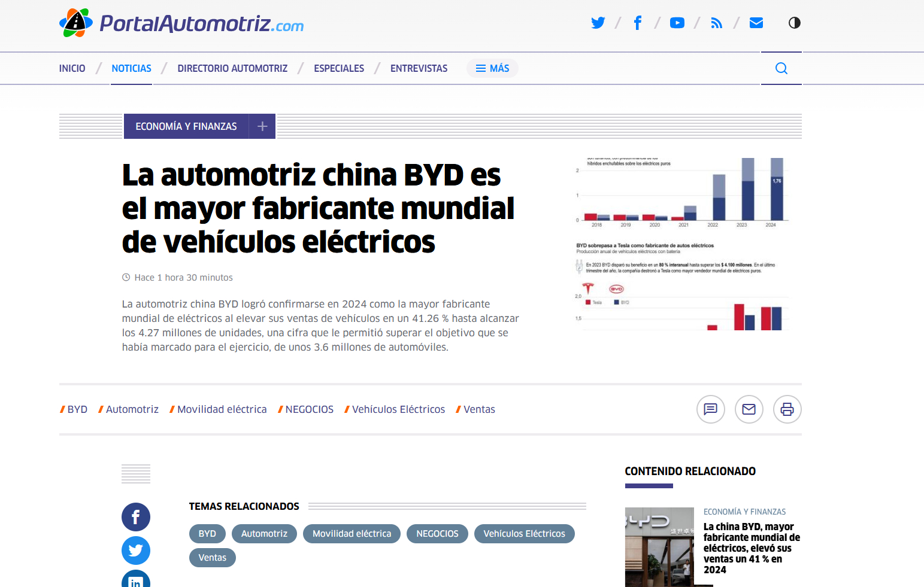Navigate to ENTREVISTAS
This screenshot has height=587, width=924.
pos(419,68)
